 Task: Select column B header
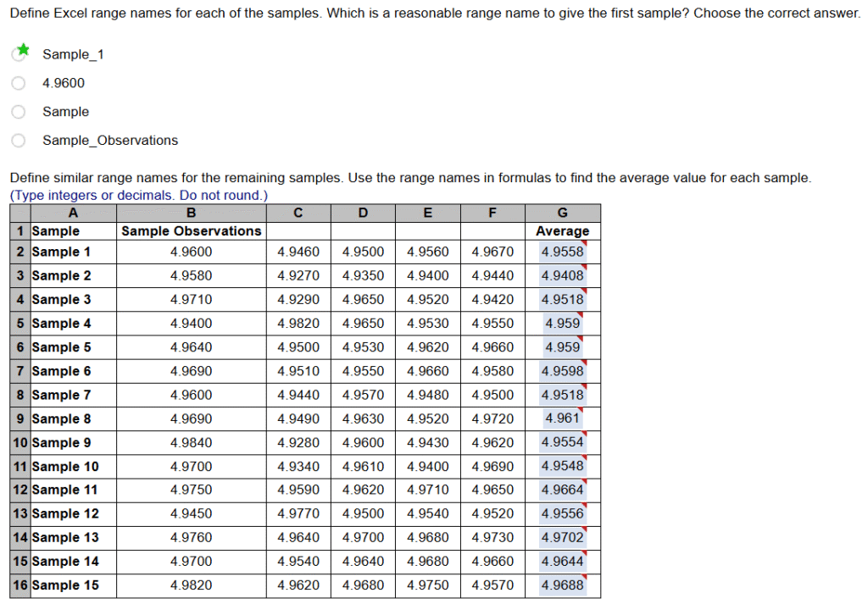pos(191,213)
